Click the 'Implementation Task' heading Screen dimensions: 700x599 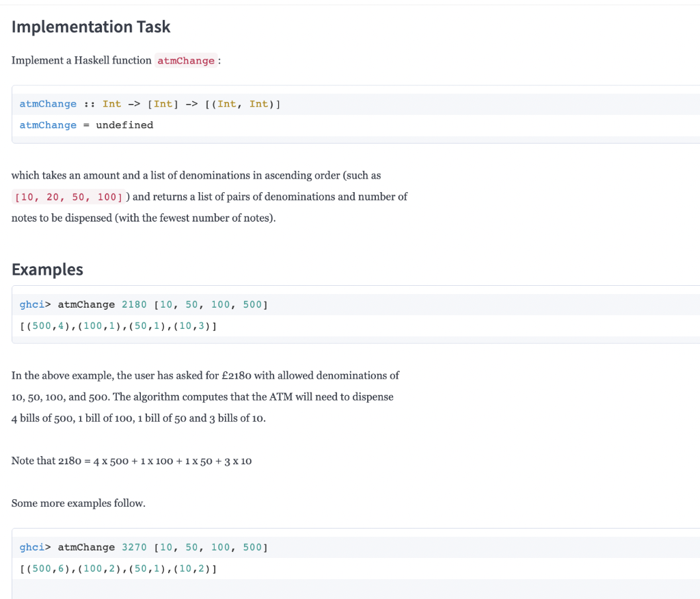(x=91, y=27)
